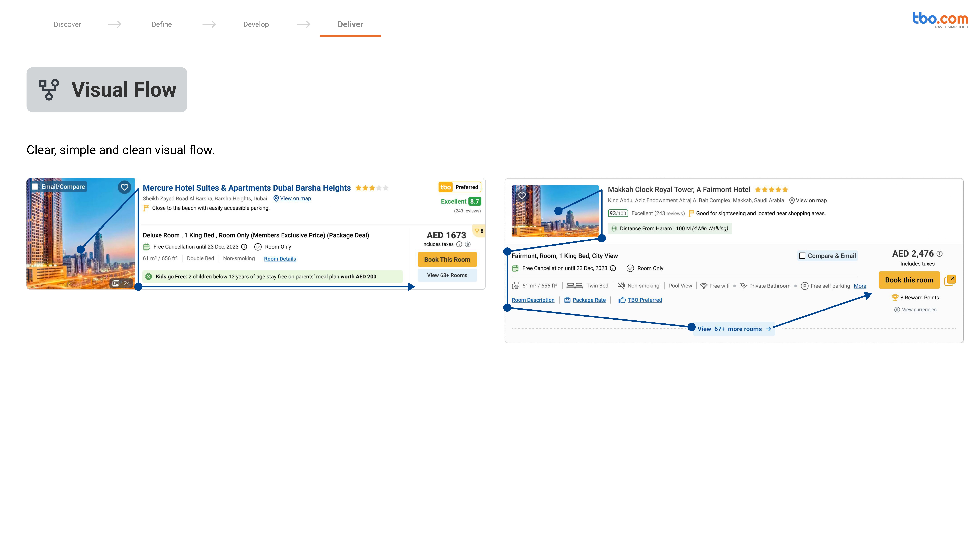Open Room Details link for Deluxe Room
This screenshot has height=551, width=980.
(280, 259)
